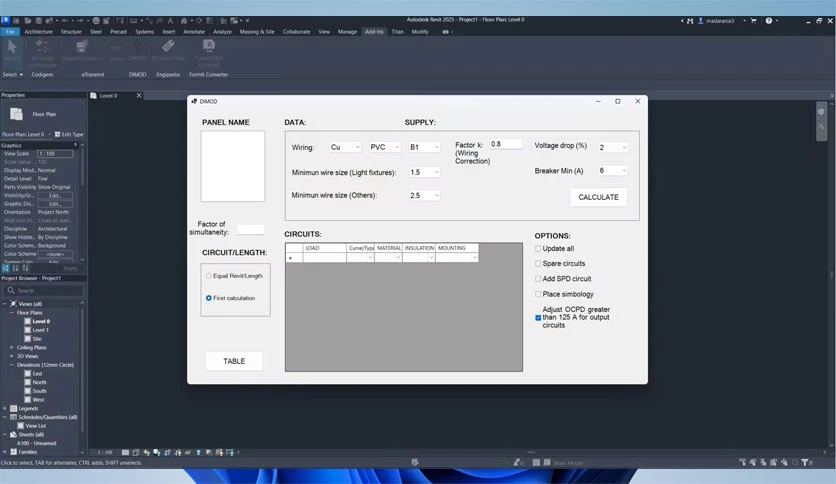
Task: Open Minimum wire size Others dropdown
Action: click(x=424, y=196)
